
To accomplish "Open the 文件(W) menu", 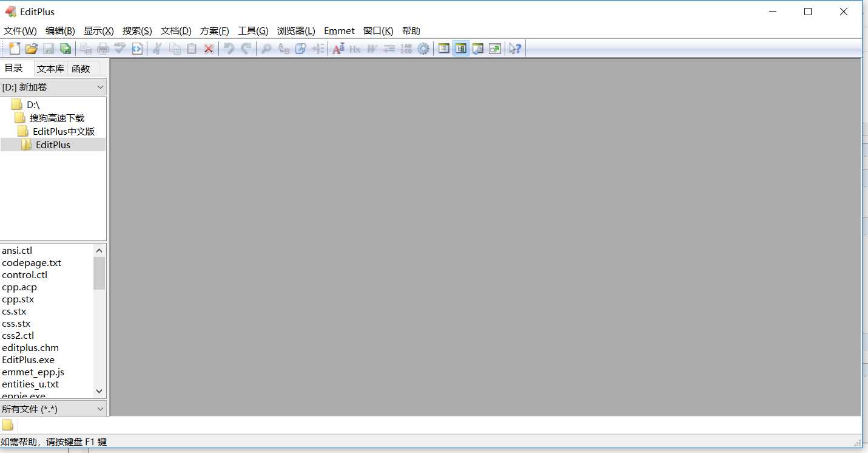I will (x=20, y=31).
